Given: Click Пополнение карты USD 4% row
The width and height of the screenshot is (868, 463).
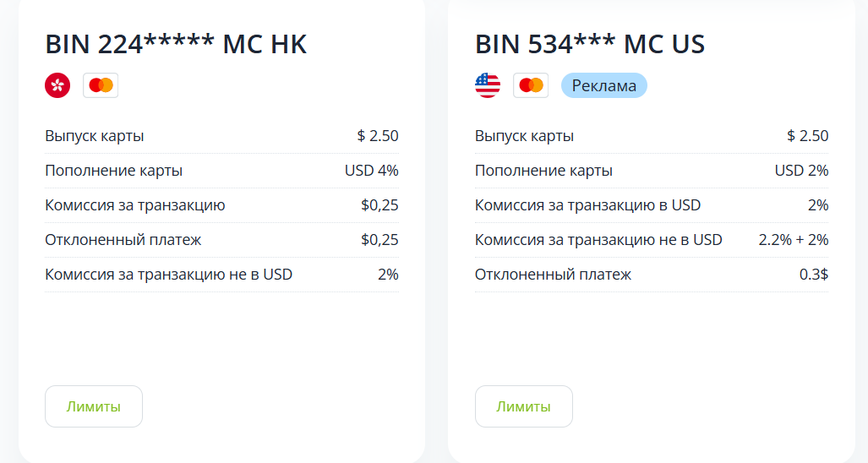Looking at the screenshot, I should [x=221, y=171].
